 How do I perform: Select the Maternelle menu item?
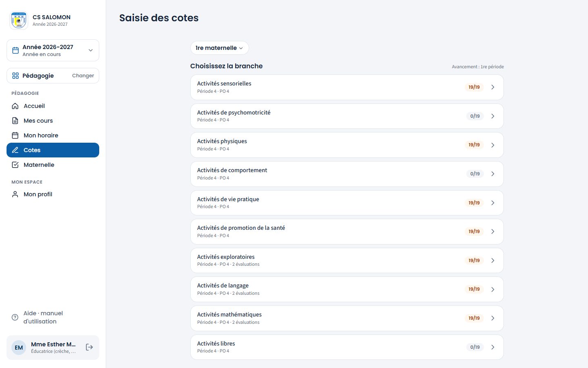click(x=53, y=165)
